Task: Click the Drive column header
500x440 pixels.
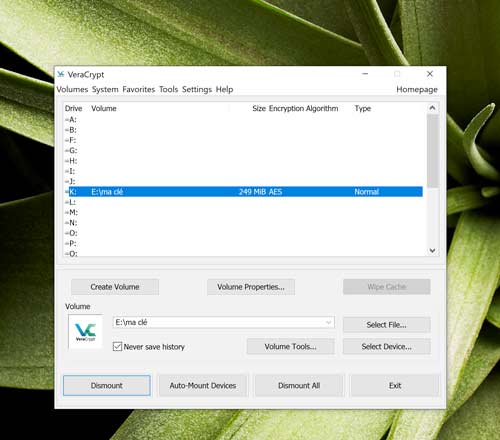Action: click(x=73, y=108)
